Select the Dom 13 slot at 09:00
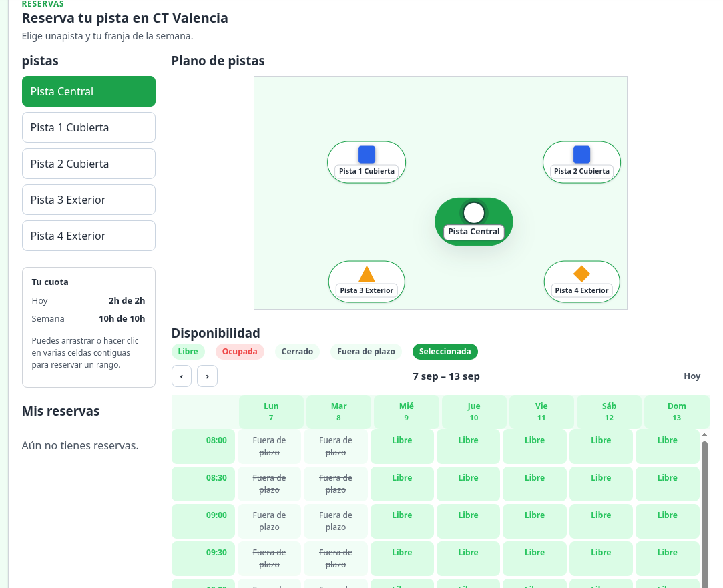The width and height of the screenshot is (723, 588). (x=667, y=521)
